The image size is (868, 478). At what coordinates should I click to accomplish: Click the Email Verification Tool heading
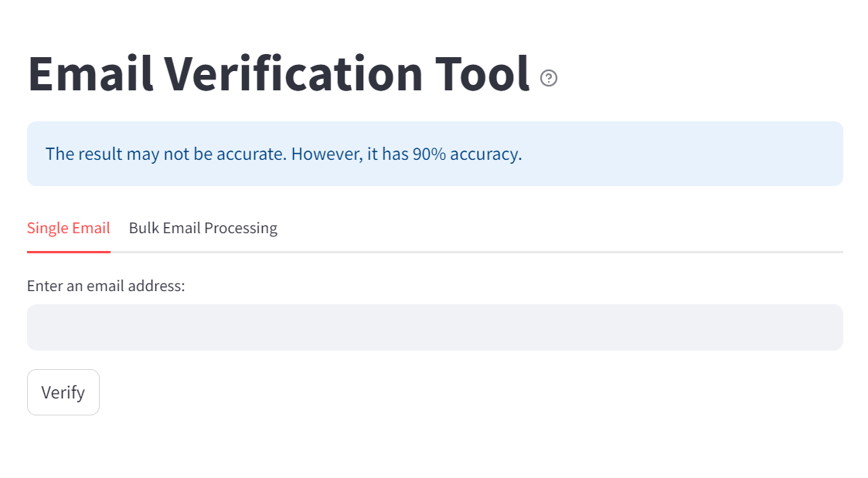tap(278, 74)
